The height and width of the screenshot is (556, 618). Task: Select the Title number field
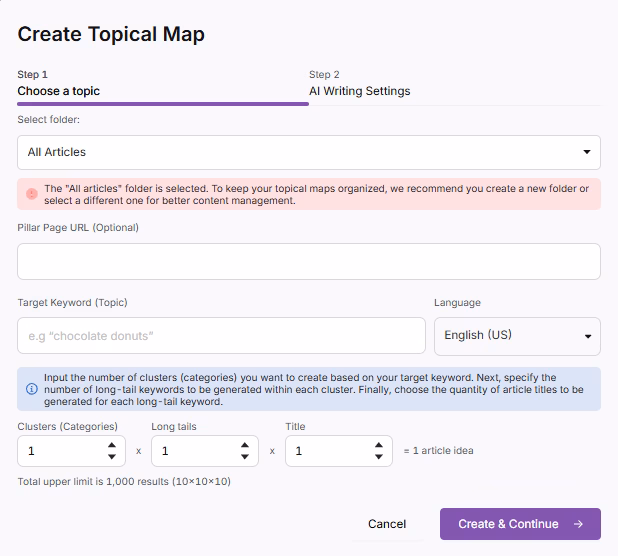328,451
